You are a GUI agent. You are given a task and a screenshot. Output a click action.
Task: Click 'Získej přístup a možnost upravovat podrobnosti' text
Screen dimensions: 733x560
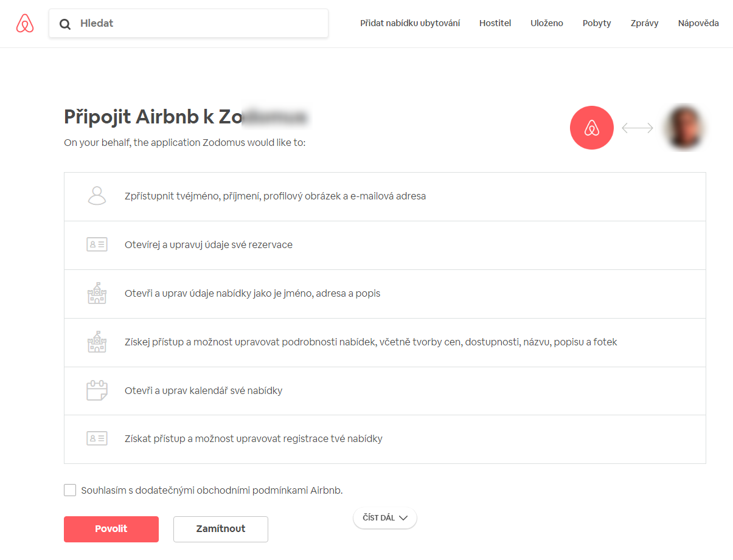[371, 342]
